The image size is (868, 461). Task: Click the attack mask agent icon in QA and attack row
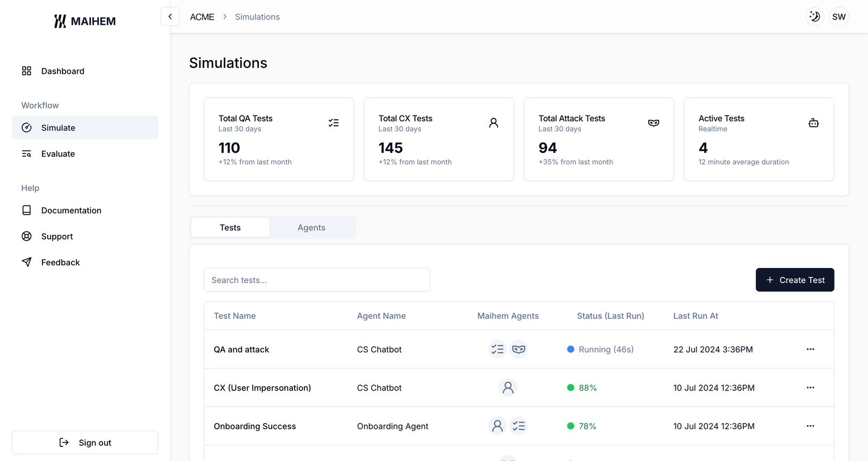click(519, 349)
